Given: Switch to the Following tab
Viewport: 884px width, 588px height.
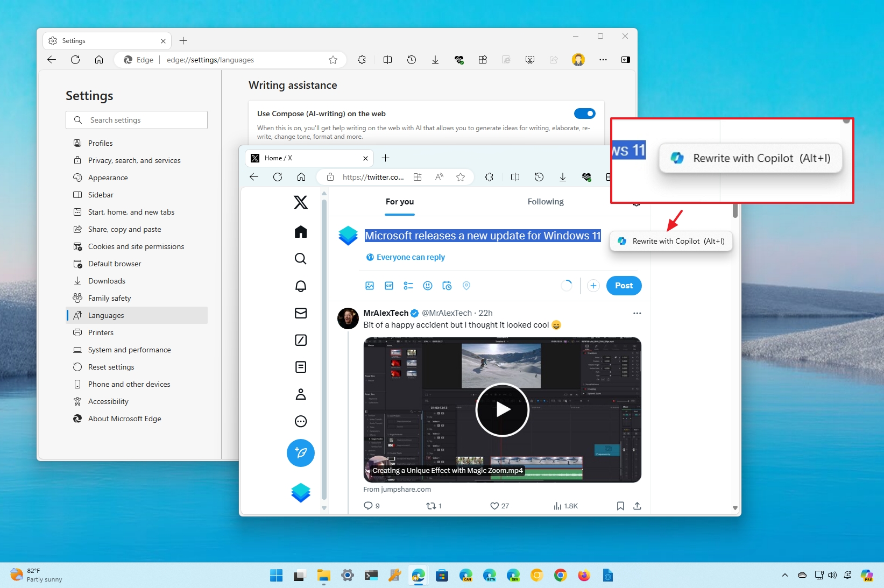Looking at the screenshot, I should 545,202.
